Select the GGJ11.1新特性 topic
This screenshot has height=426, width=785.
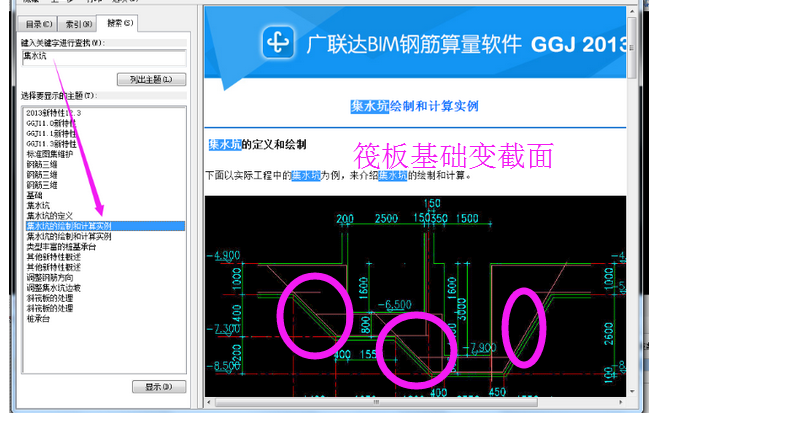[51, 134]
